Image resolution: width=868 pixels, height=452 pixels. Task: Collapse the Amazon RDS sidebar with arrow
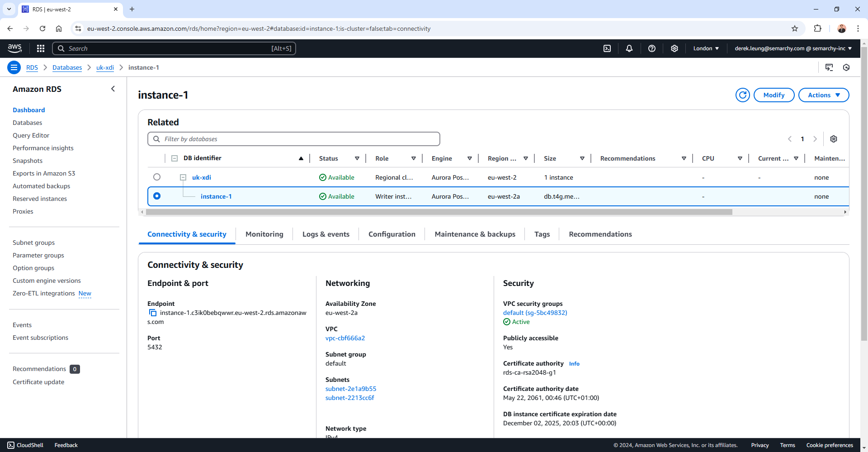tap(113, 89)
